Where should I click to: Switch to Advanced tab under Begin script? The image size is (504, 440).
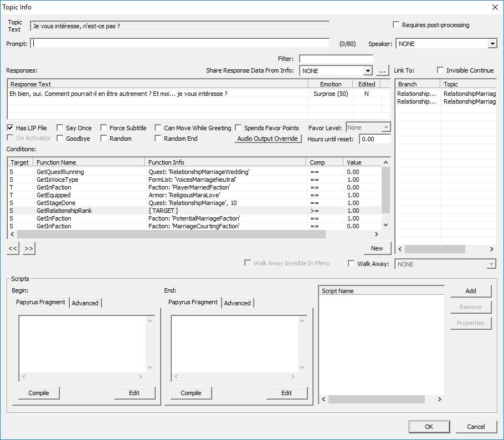coord(85,303)
